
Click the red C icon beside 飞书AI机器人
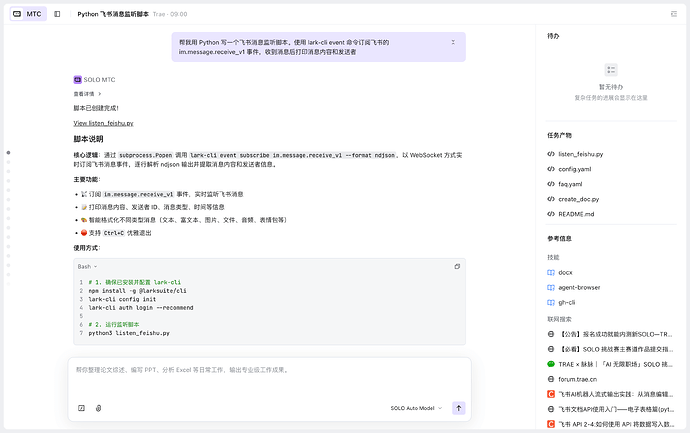pyautogui.click(x=551, y=394)
